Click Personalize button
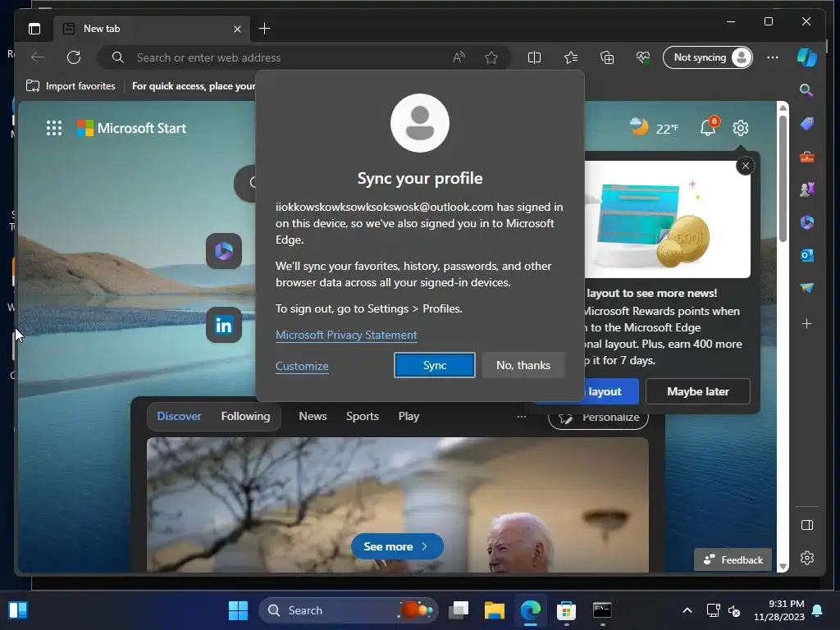840x630 pixels. tap(598, 418)
